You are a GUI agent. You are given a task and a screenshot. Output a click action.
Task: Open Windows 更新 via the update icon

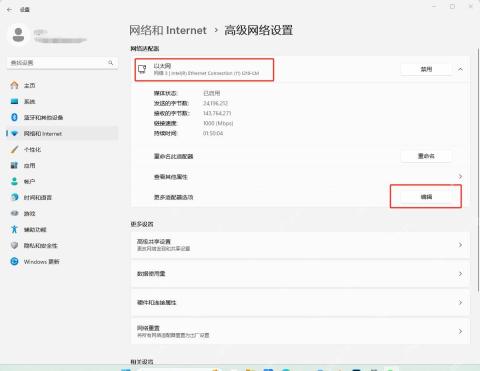click(14, 261)
